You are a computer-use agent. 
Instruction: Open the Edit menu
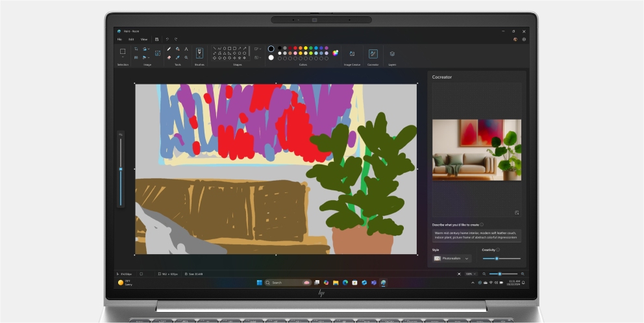(131, 40)
